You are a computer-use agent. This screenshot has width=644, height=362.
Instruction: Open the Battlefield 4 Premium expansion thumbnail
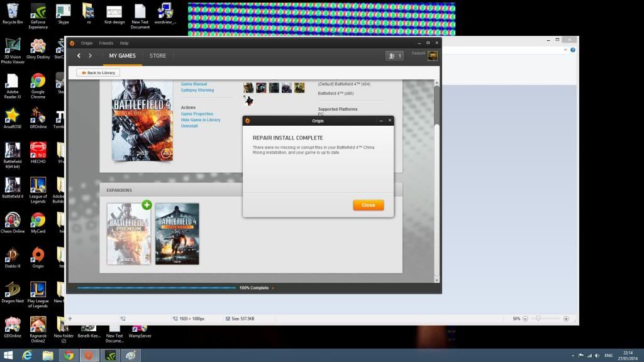(x=129, y=234)
